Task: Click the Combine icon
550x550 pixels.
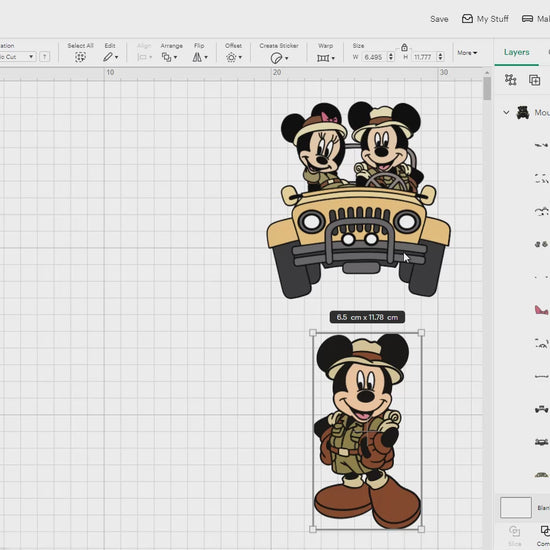Action: pyautogui.click(x=545, y=531)
